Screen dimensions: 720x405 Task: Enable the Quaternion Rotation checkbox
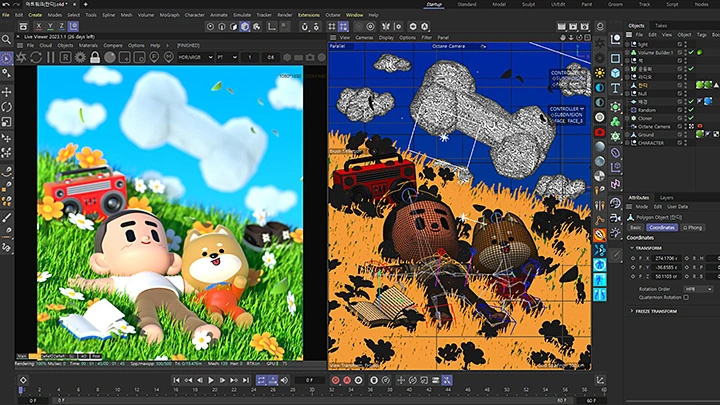click(x=686, y=297)
